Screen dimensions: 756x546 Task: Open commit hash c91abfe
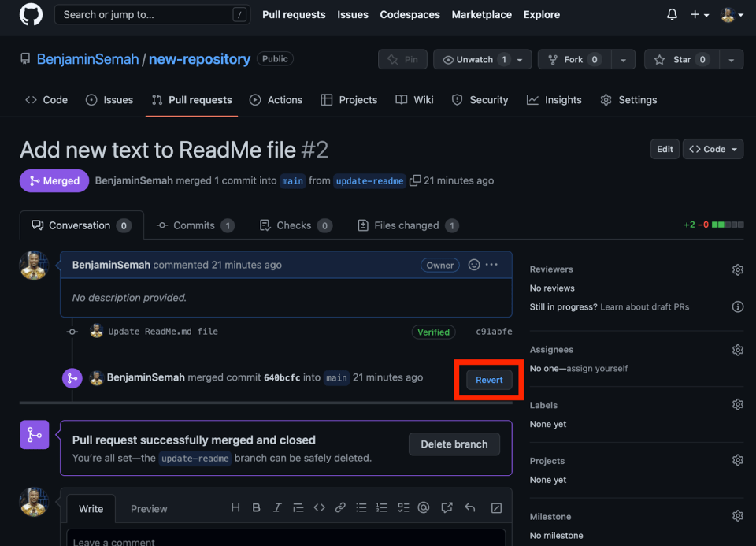point(494,332)
